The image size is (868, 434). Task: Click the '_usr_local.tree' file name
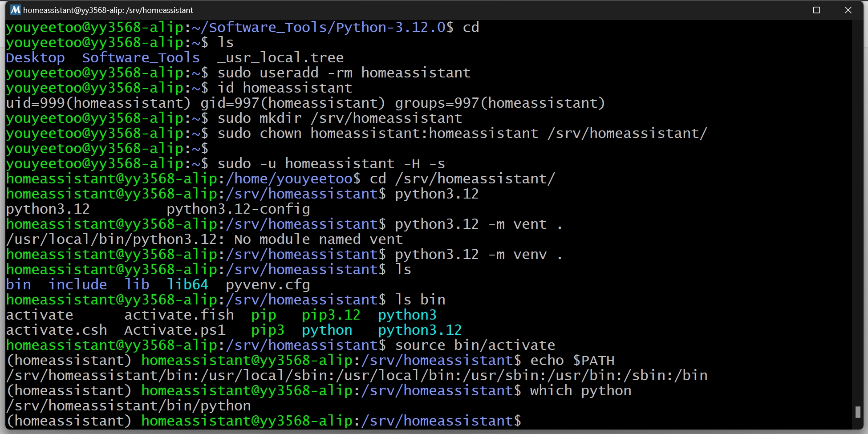[x=280, y=57]
